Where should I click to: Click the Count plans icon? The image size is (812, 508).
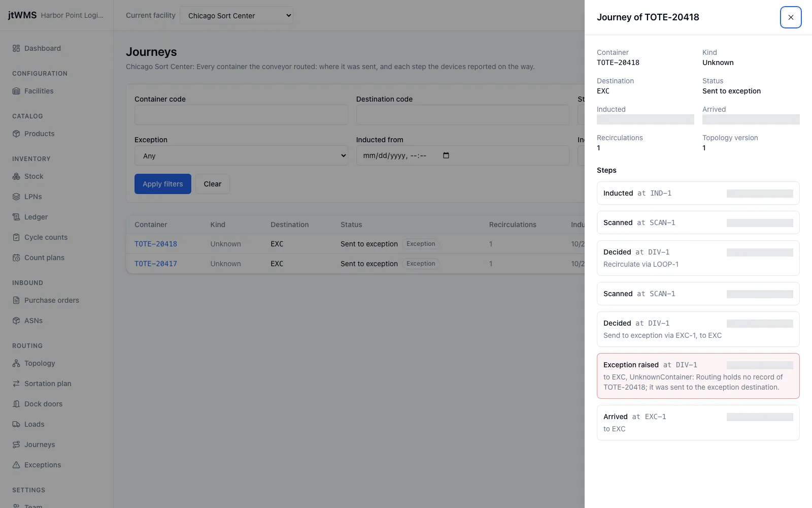16,258
